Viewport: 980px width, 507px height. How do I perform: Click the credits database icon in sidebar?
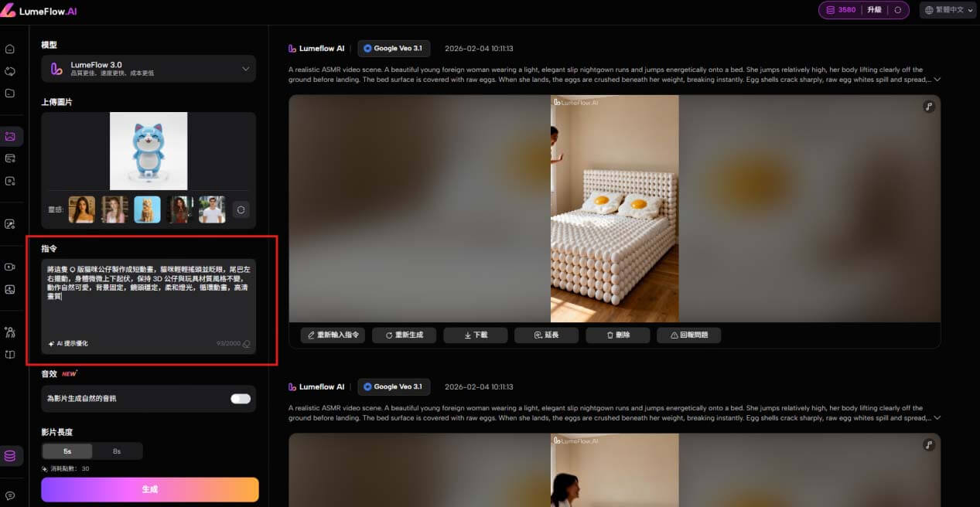[x=10, y=456]
